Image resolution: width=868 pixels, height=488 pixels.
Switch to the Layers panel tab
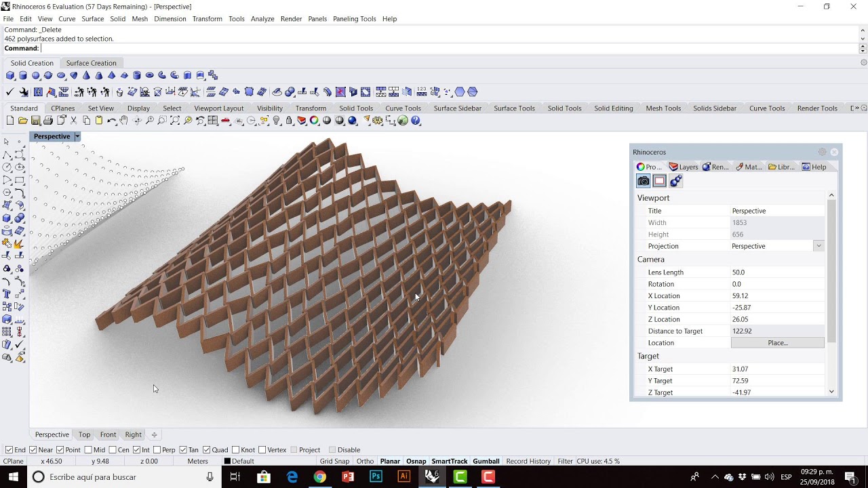pyautogui.click(x=684, y=167)
